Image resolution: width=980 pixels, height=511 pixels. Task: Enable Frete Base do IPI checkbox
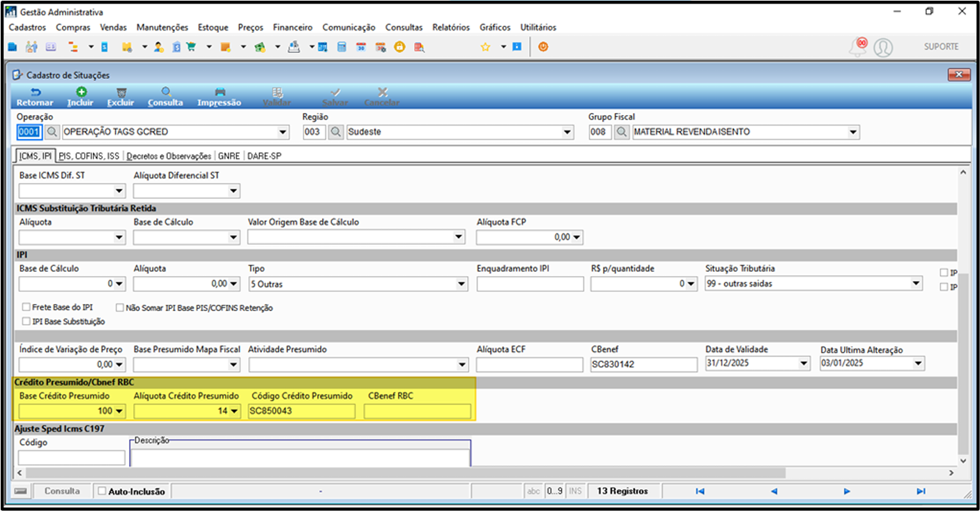point(26,307)
